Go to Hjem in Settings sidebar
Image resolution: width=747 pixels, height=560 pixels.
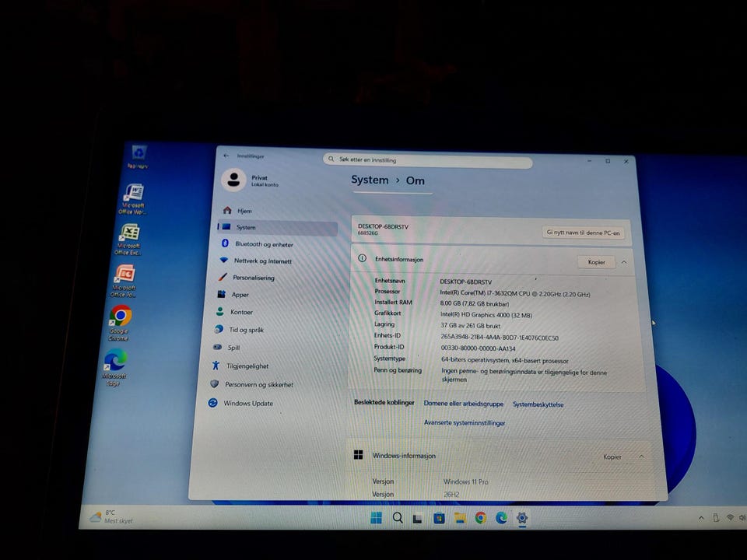tap(278, 211)
